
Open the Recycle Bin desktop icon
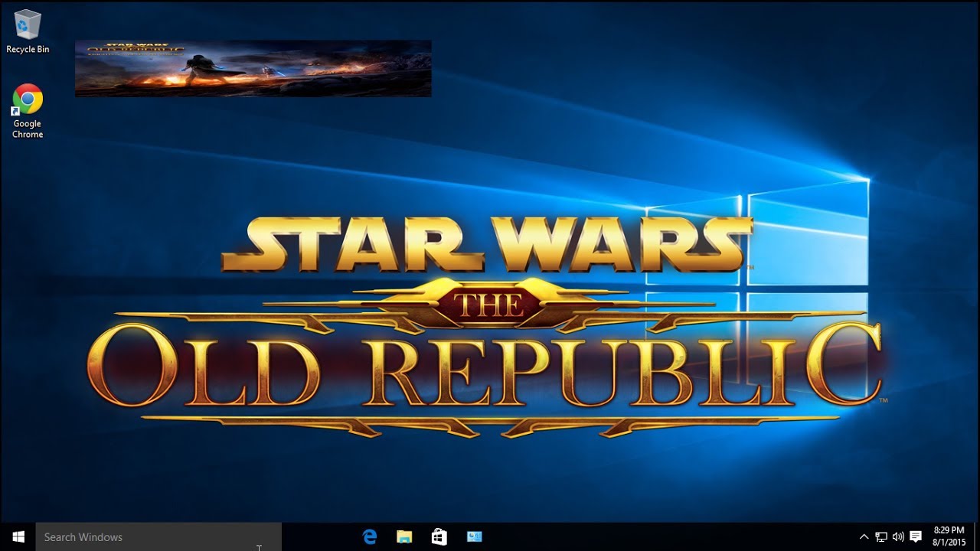pyautogui.click(x=28, y=32)
